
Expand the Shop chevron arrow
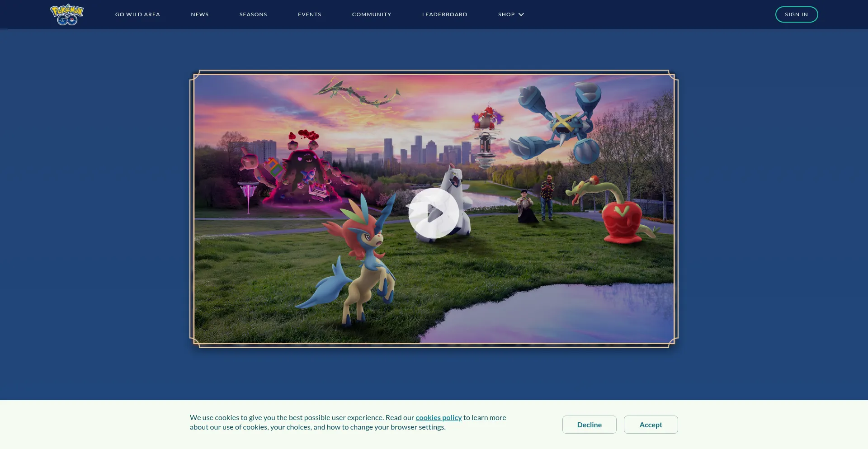521,14
